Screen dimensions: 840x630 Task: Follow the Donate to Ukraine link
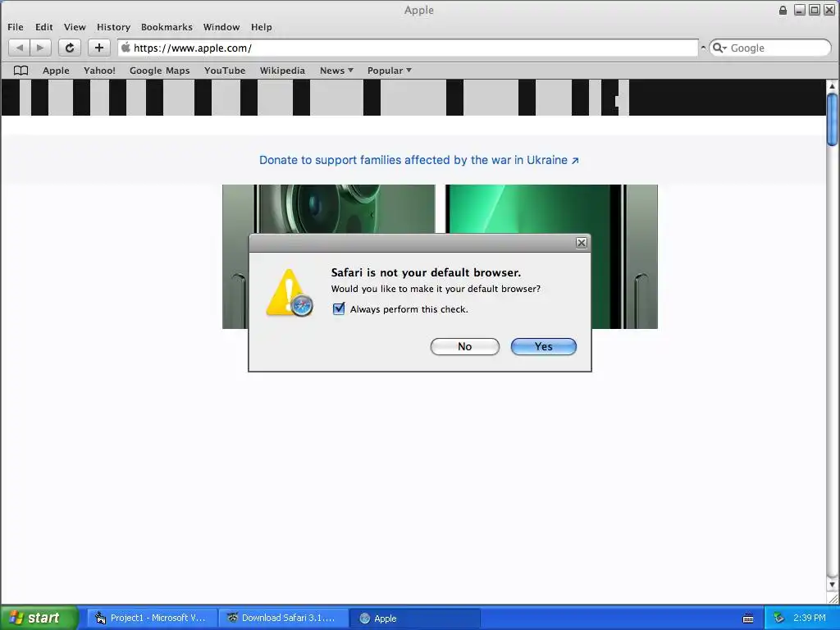coord(418,160)
